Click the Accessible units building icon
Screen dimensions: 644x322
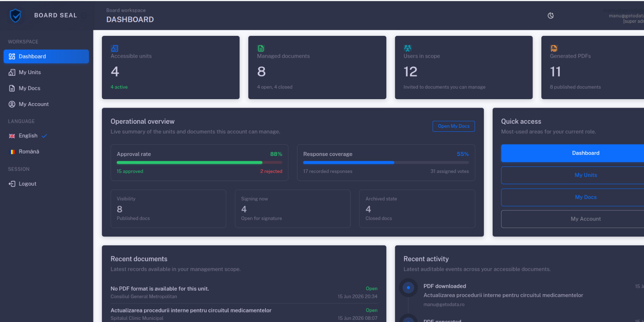(x=114, y=48)
